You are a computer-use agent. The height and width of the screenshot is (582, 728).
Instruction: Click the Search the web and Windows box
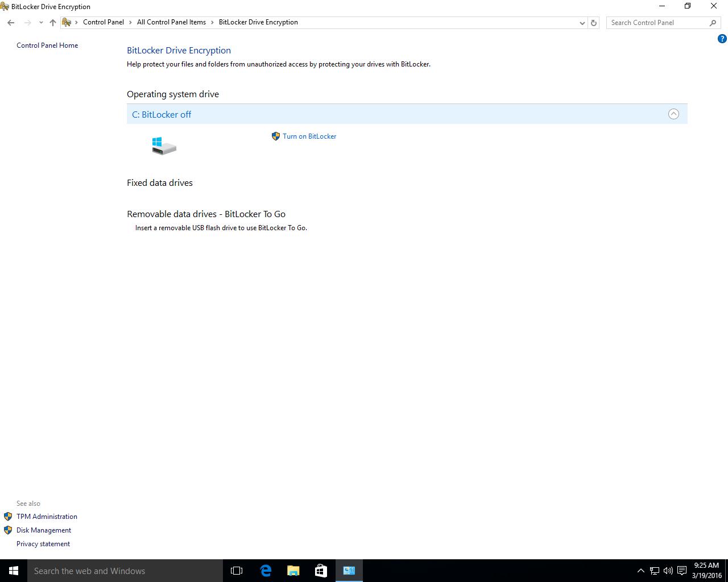(125, 571)
